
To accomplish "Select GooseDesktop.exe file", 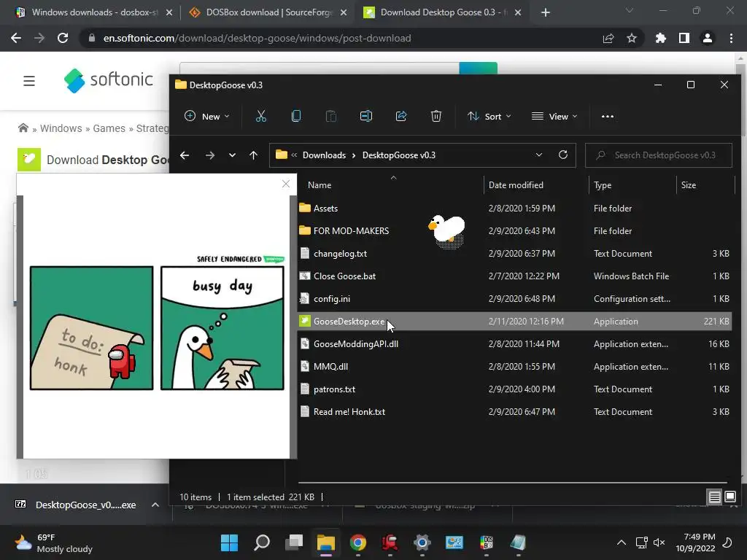I will pyautogui.click(x=515, y=322).
